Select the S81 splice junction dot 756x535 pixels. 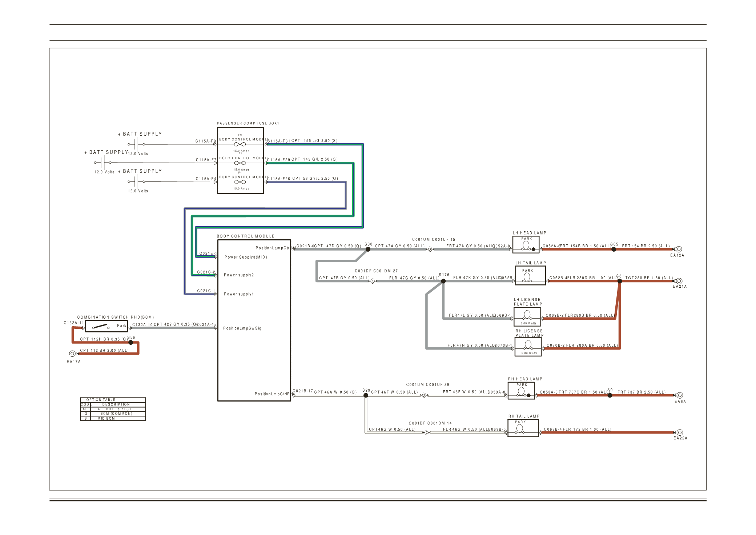[620, 281]
